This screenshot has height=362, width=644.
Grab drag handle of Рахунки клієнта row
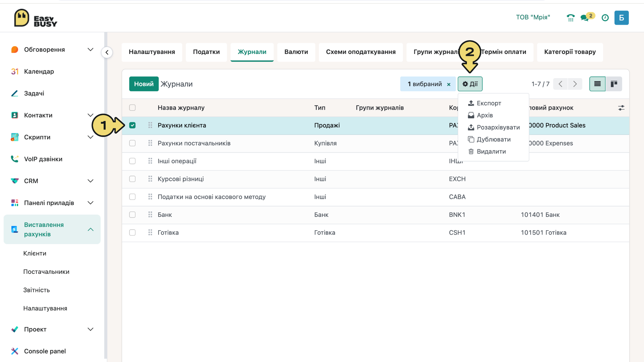tap(150, 125)
